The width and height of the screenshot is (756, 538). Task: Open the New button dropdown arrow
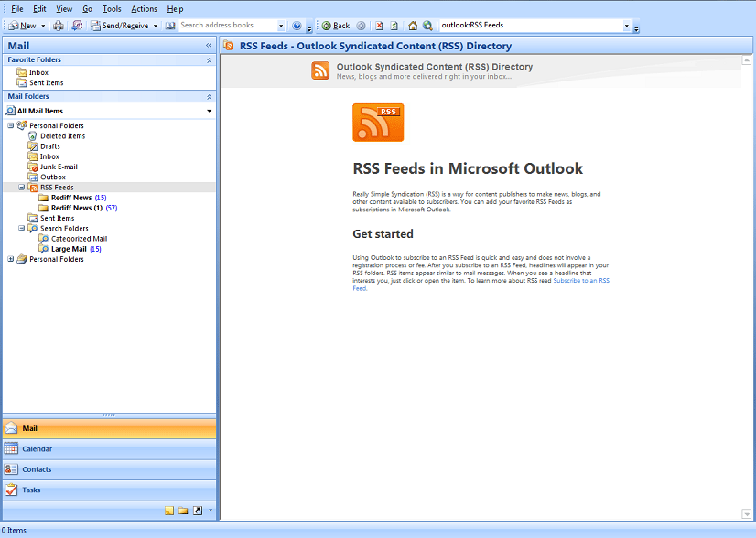click(42, 26)
